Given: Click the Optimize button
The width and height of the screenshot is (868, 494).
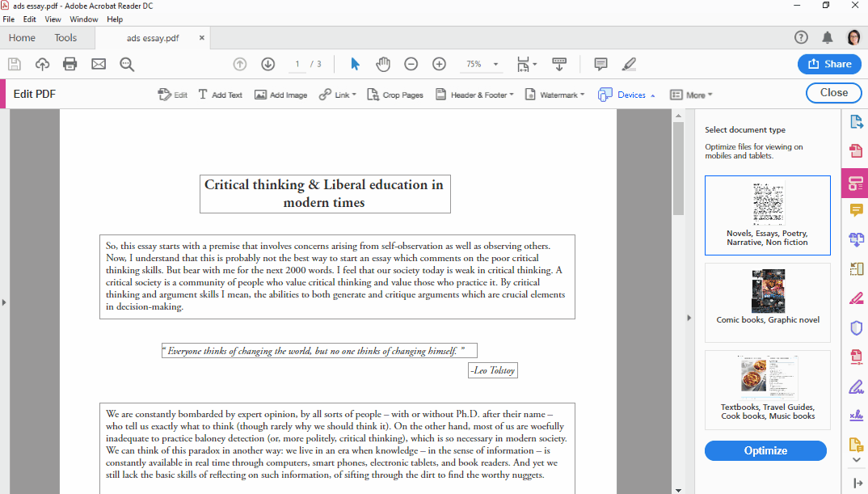Looking at the screenshot, I should pos(765,451).
